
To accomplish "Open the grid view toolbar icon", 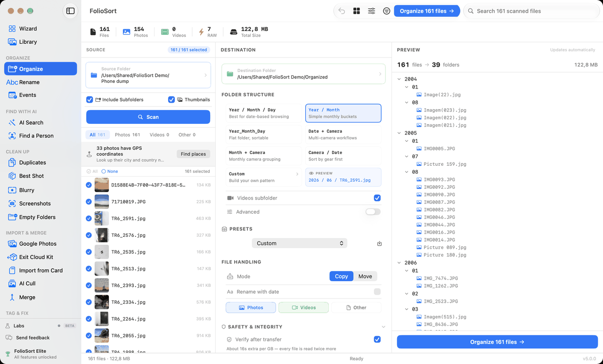I will point(357,11).
